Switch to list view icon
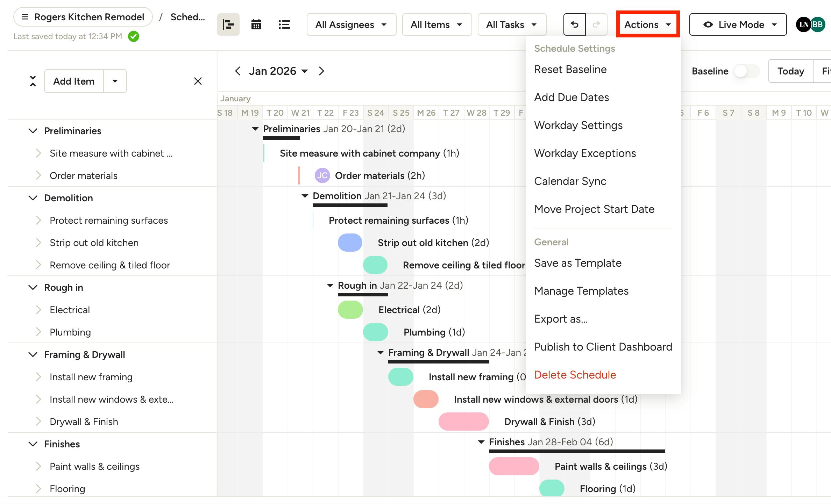 [x=284, y=24]
